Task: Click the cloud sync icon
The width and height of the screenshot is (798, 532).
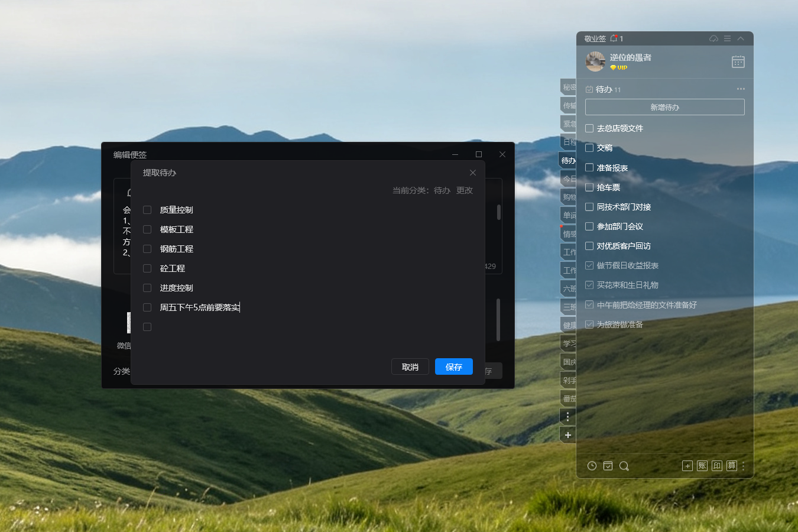Action: (x=713, y=38)
